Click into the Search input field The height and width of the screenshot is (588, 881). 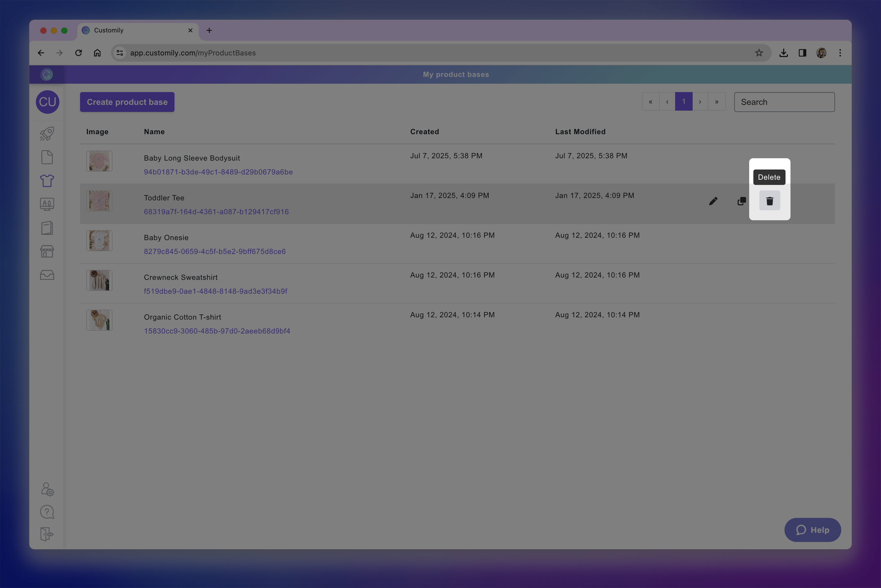(x=784, y=102)
